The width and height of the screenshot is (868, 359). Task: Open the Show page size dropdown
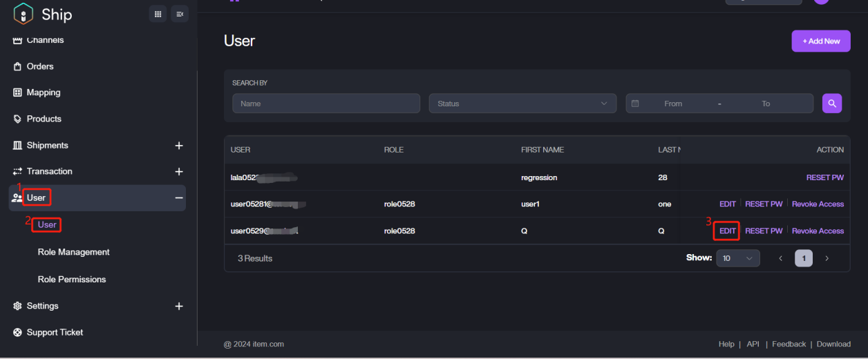(x=737, y=258)
